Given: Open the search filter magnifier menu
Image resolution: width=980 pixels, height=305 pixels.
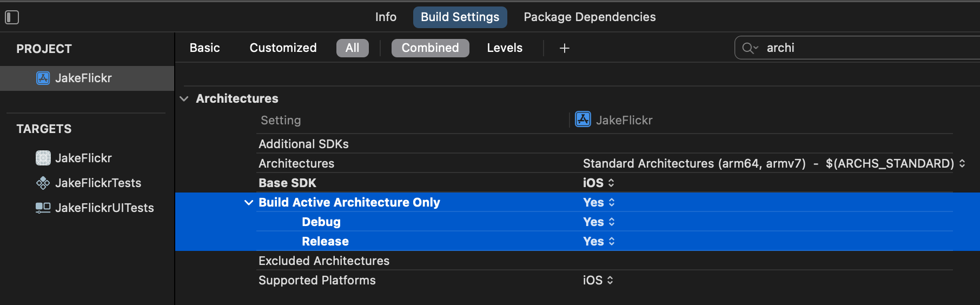Looking at the screenshot, I should click(x=750, y=48).
